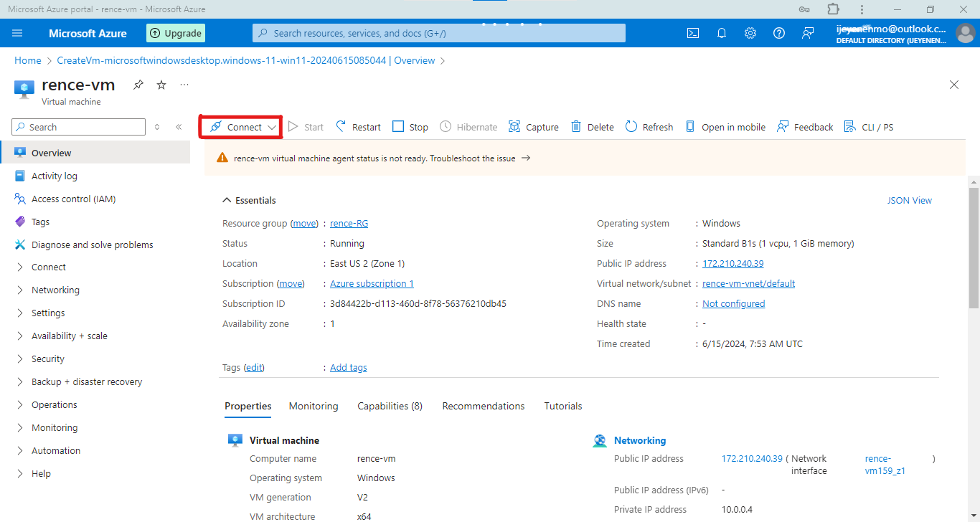Open the Connect dropdown in the toolbar
The width and height of the screenshot is (980, 522).
[240, 127]
